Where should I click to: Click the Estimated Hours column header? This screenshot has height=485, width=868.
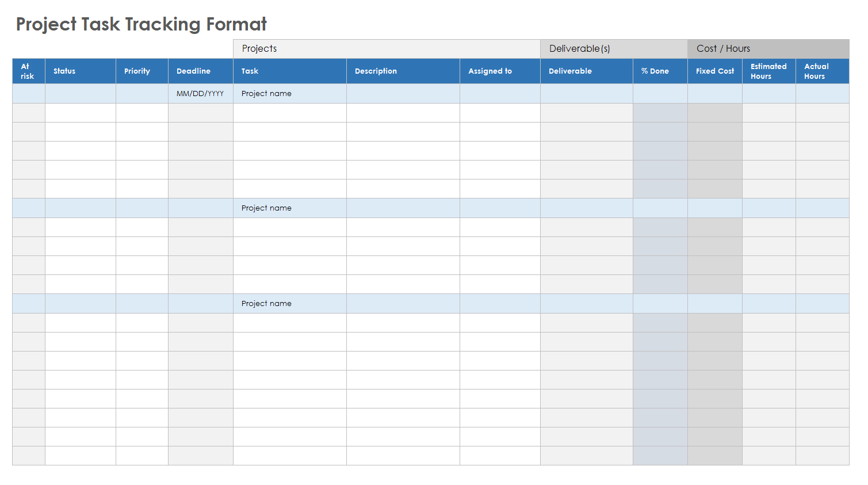tap(768, 71)
